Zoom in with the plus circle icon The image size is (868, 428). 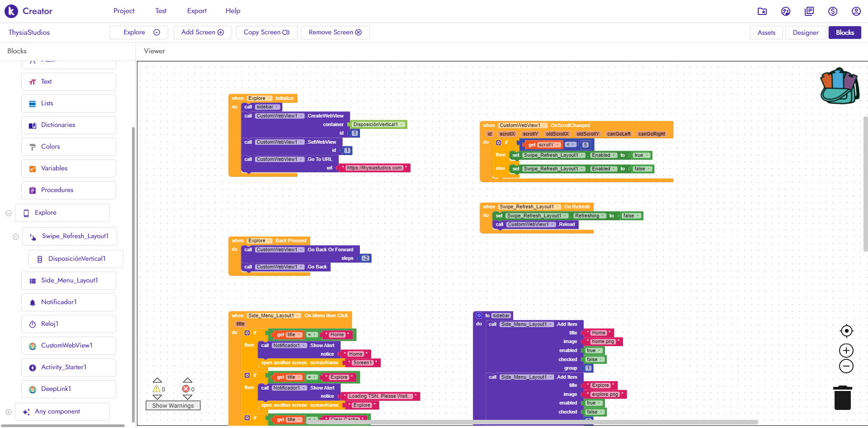[846, 351]
